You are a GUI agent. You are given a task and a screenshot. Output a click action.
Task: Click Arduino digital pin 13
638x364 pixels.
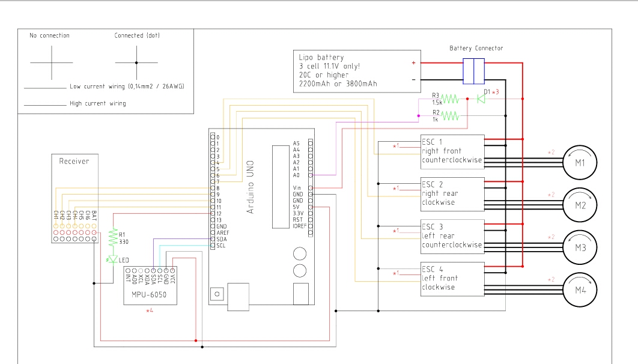click(x=213, y=220)
